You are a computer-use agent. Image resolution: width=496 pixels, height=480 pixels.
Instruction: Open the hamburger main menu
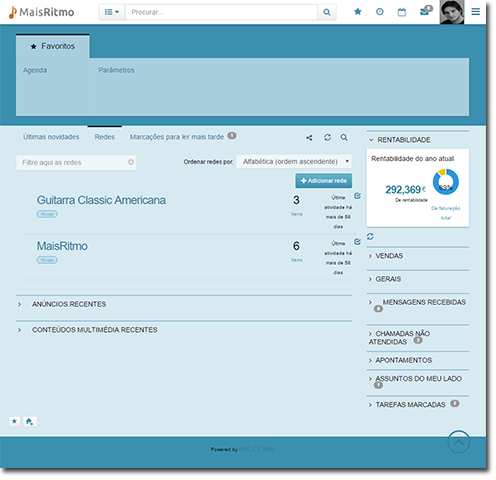pyautogui.click(x=476, y=12)
